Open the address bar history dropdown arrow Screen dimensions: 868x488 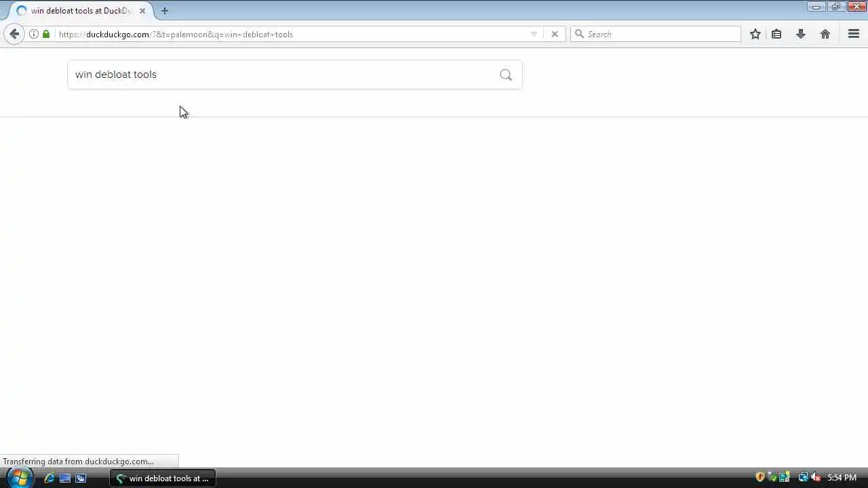pyautogui.click(x=534, y=34)
